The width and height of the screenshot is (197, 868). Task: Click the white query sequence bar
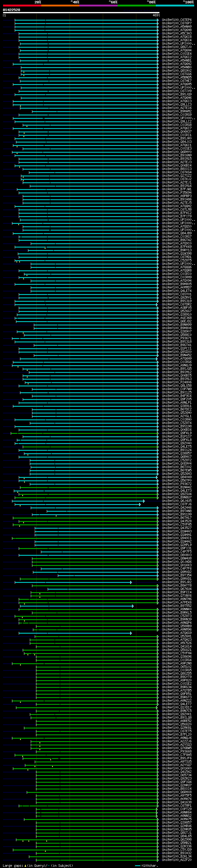point(81,12)
